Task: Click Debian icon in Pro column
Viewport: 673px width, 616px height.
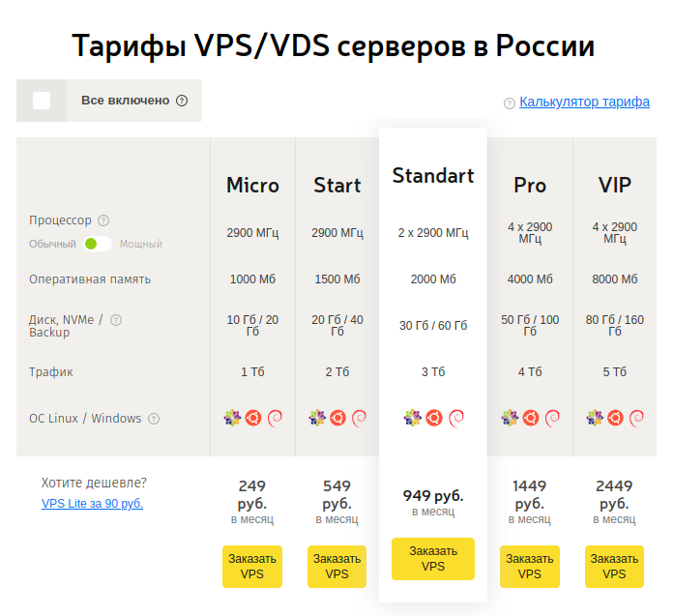Action: [552, 418]
